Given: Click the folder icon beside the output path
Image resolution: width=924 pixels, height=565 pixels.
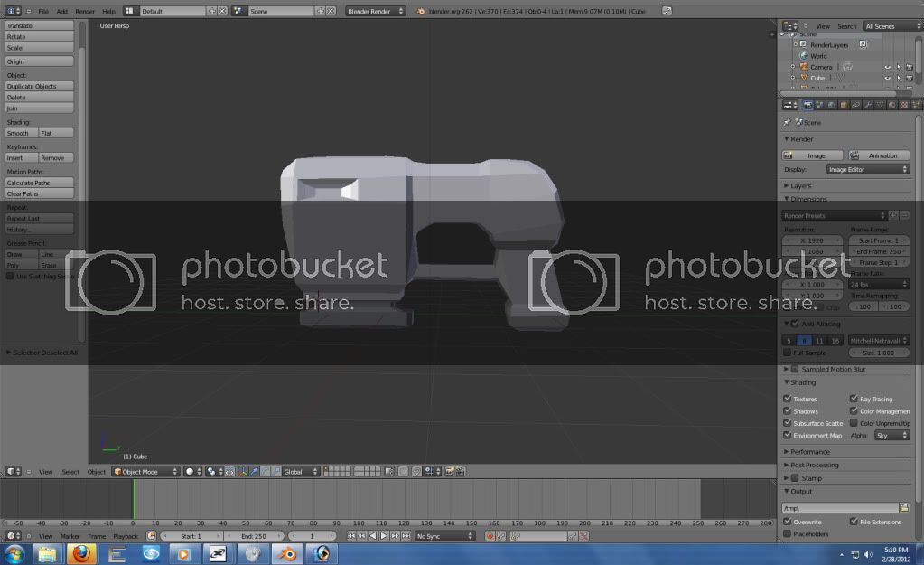Looking at the screenshot, I should [x=904, y=508].
